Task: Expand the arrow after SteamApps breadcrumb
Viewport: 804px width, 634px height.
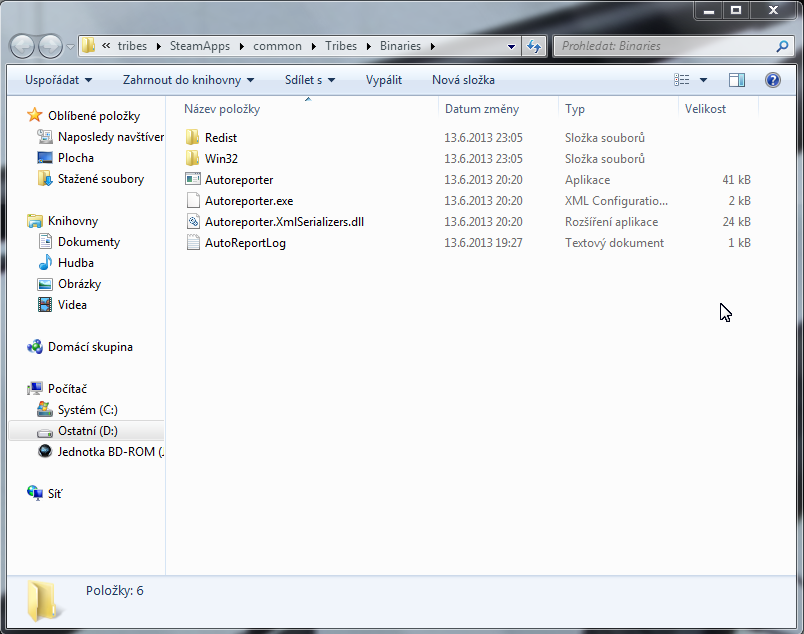Action: pyautogui.click(x=242, y=46)
